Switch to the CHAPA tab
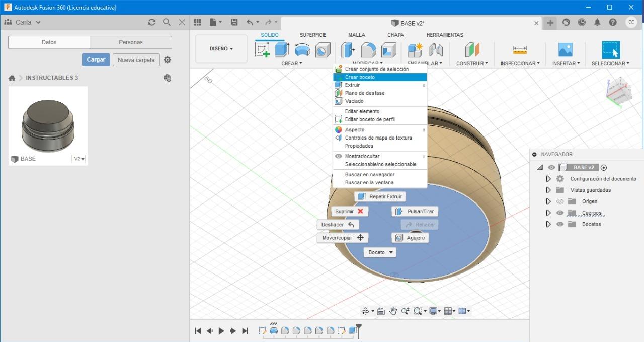Viewport: 644px width, 342px height. pos(395,35)
